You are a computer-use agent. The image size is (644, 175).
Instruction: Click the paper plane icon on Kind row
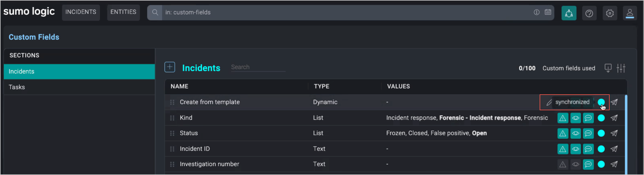click(614, 118)
